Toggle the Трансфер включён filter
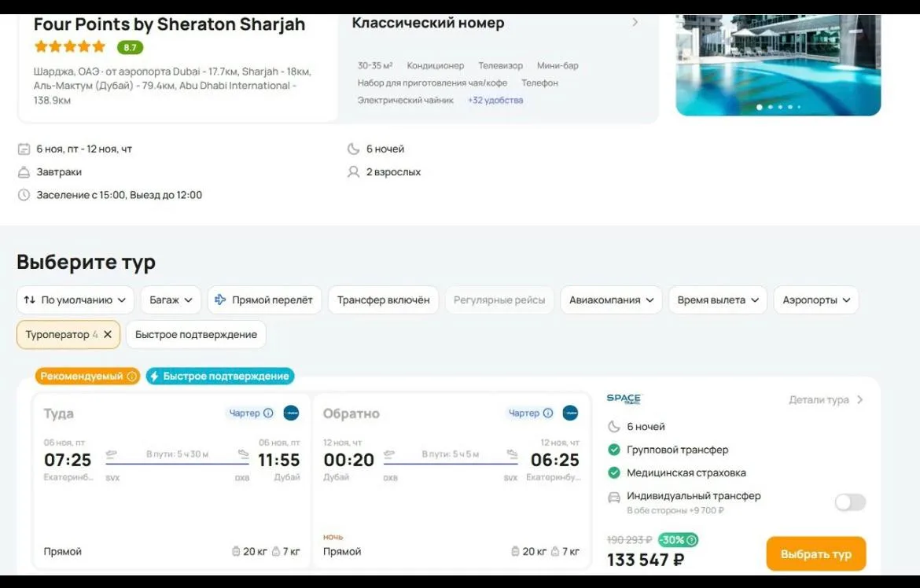The height and width of the screenshot is (588, 920). (x=383, y=300)
